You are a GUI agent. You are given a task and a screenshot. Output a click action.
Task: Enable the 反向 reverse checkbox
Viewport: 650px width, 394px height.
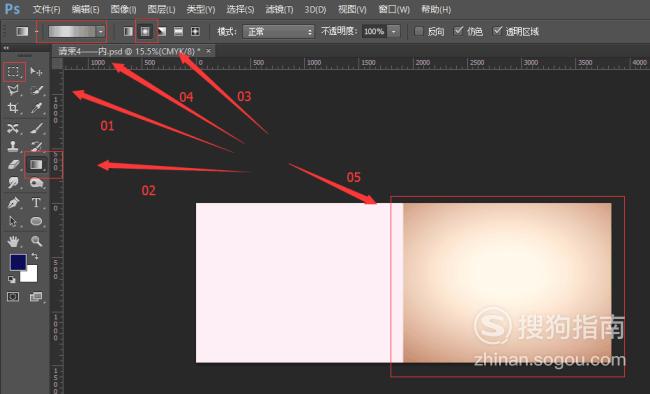419,31
